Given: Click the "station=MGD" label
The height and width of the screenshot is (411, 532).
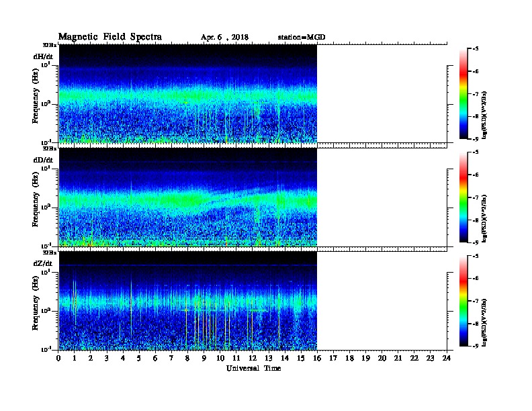Looking at the screenshot, I should point(302,38).
